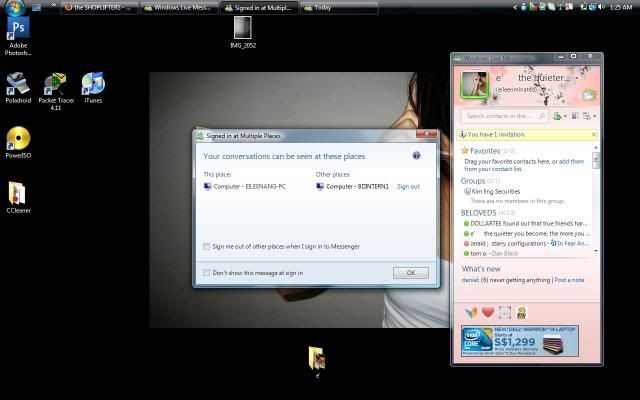Viewport: 640px width, 400px height.
Task: Open the CCleaner desktop icon
Action: pos(18,198)
